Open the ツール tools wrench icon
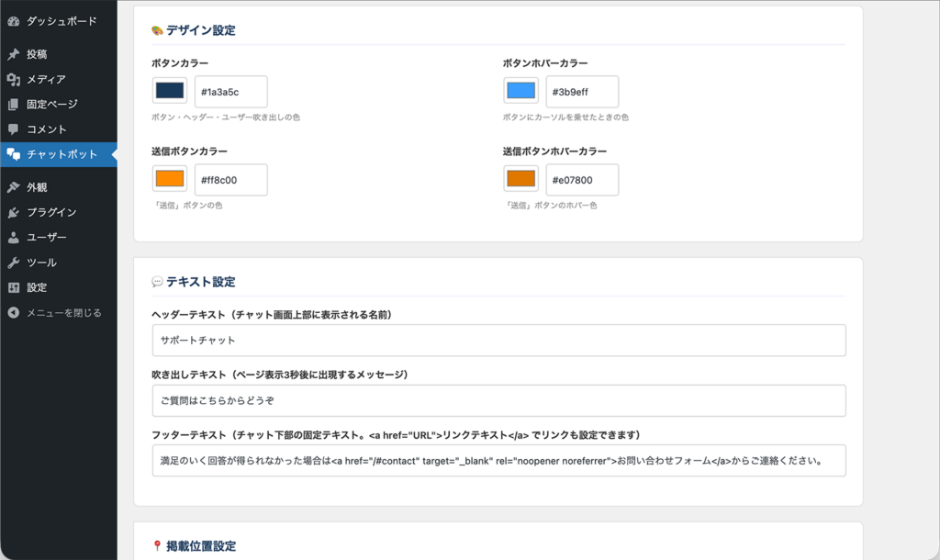 coord(12,263)
